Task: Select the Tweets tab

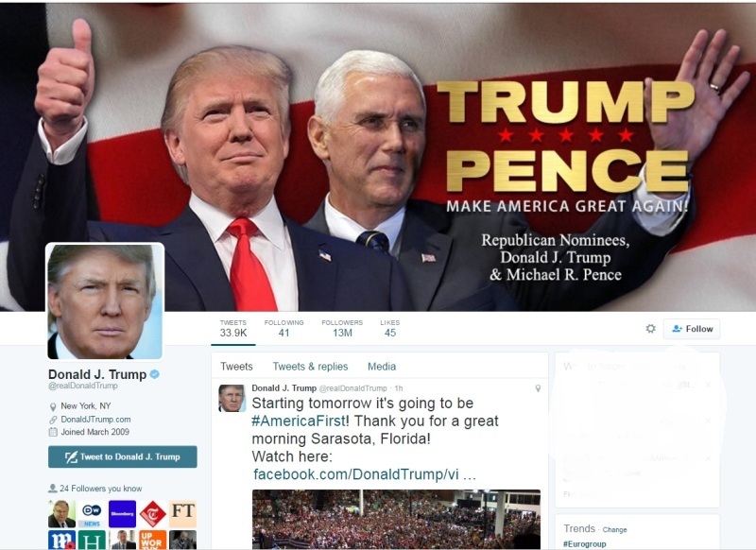Action: pos(236,367)
